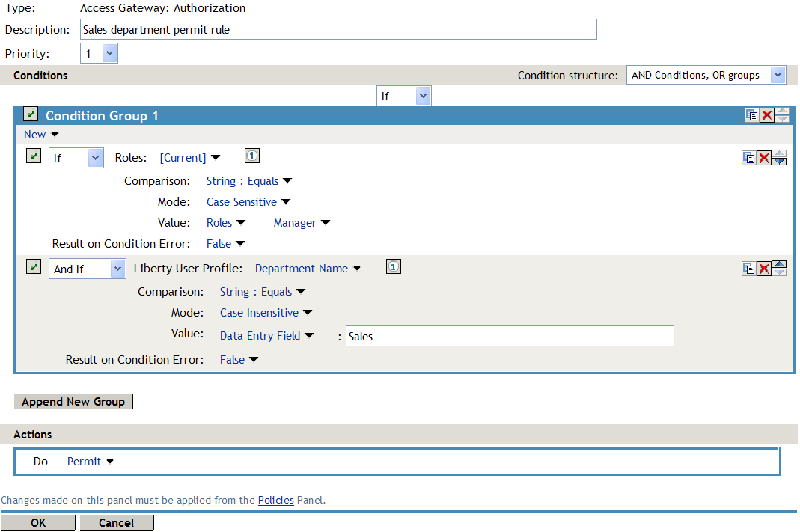The image size is (800, 532).
Task: Change mode from Case Insensitive
Action: point(266,313)
